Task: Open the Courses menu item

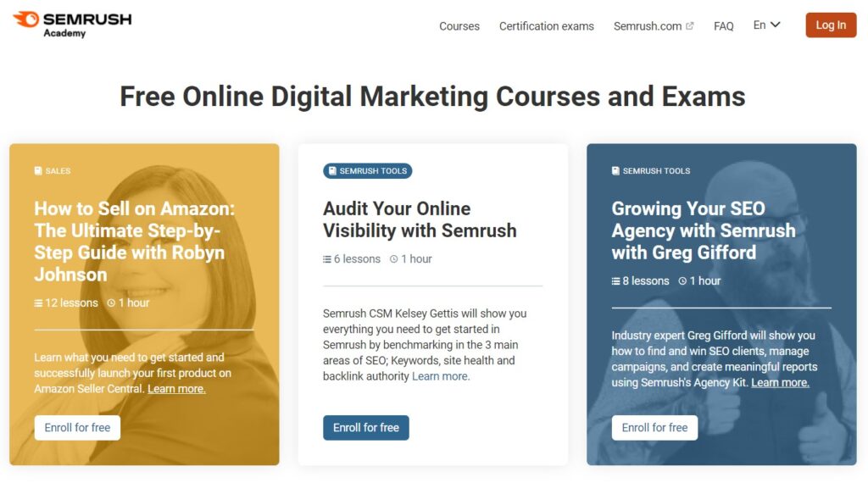Action: point(459,26)
